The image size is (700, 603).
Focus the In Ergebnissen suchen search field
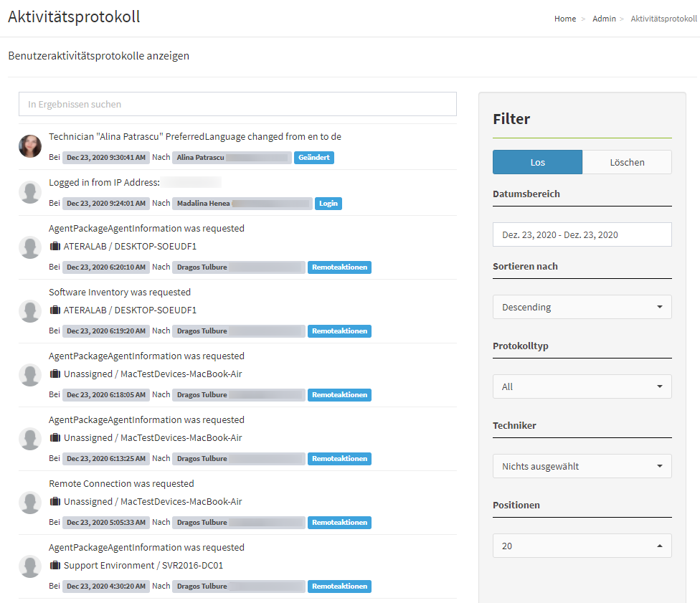(237, 104)
